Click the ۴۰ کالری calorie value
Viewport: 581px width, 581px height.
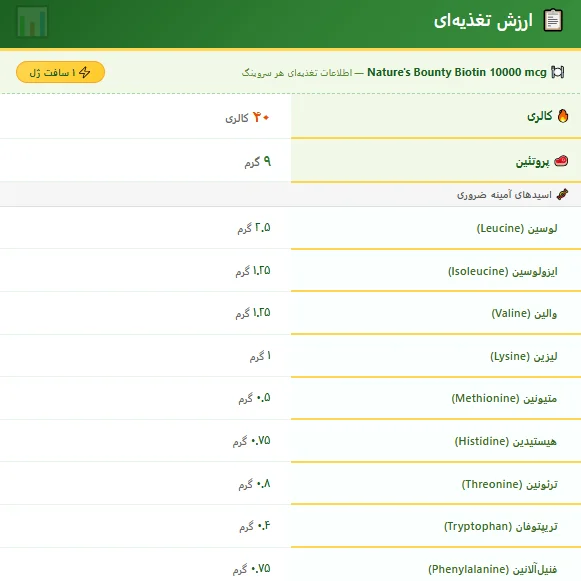(247, 118)
